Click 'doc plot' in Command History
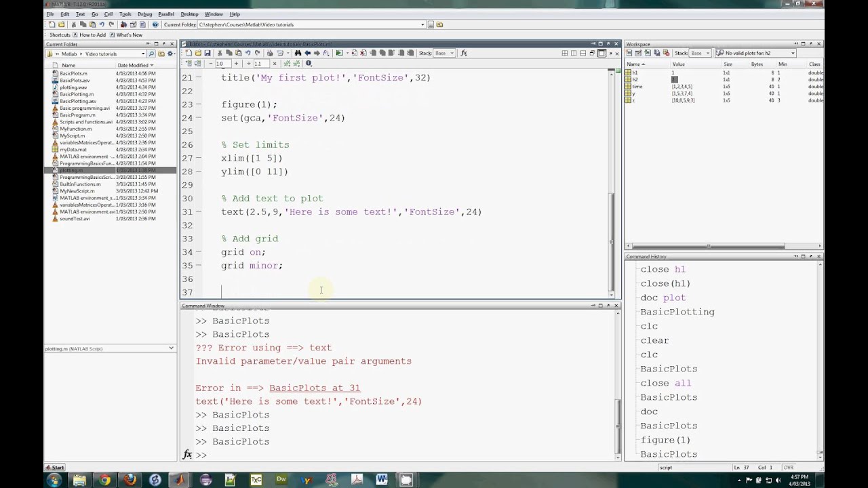The width and height of the screenshot is (868, 488). tap(663, 298)
